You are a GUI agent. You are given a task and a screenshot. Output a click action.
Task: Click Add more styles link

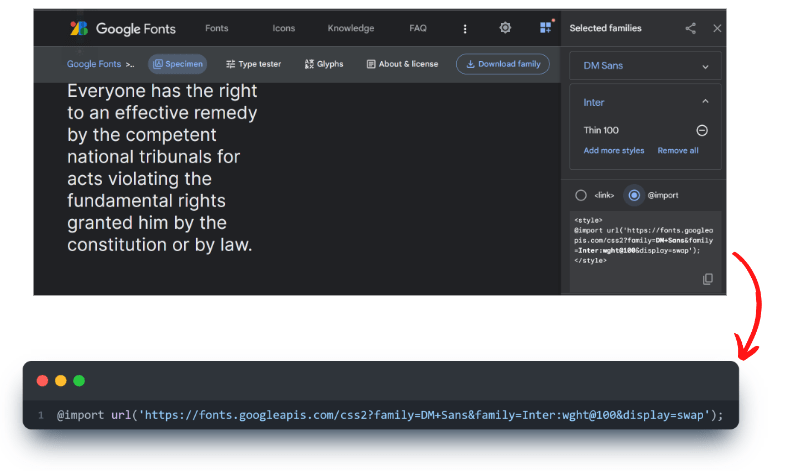coord(614,151)
